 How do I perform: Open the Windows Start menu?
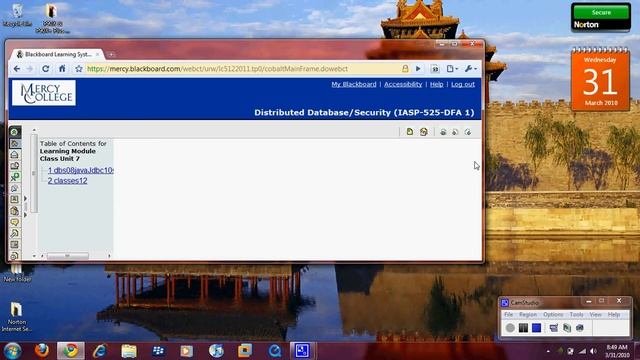point(12,351)
